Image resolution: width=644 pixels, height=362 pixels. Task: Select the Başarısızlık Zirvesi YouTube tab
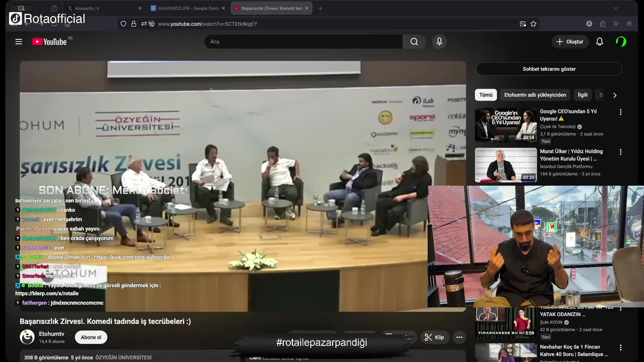[272, 8]
